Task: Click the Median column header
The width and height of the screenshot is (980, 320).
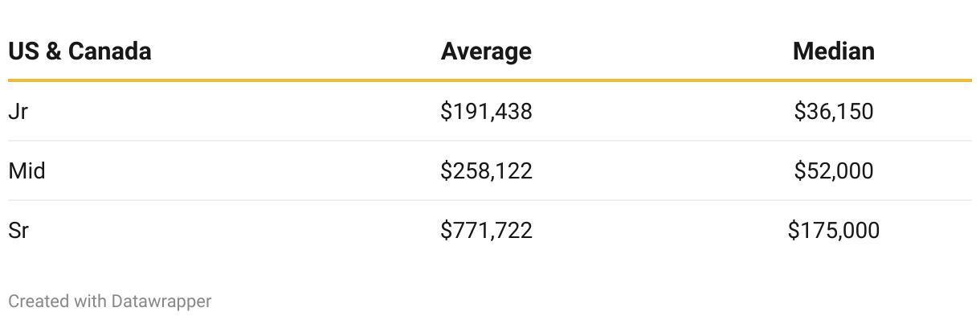Action: [x=834, y=51]
